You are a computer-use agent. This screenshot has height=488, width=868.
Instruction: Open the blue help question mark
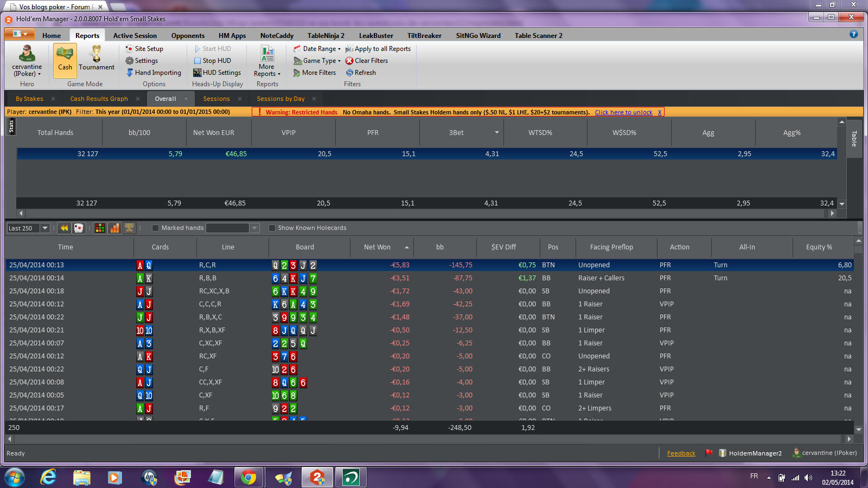click(853, 34)
